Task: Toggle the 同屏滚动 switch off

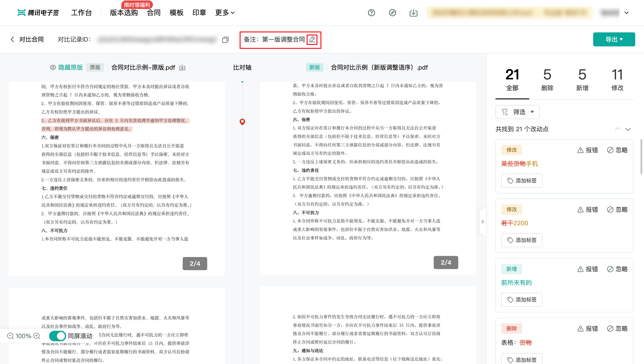Action: coord(57,336)
